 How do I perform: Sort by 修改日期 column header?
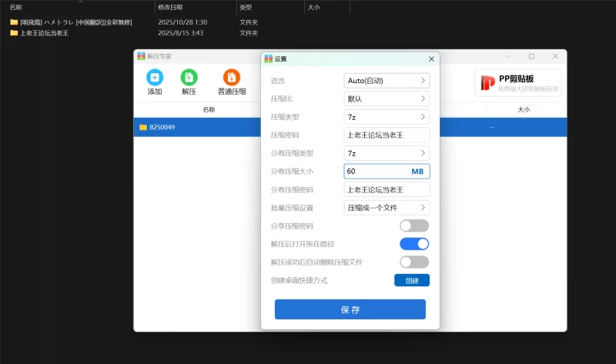tap(169, 6)
